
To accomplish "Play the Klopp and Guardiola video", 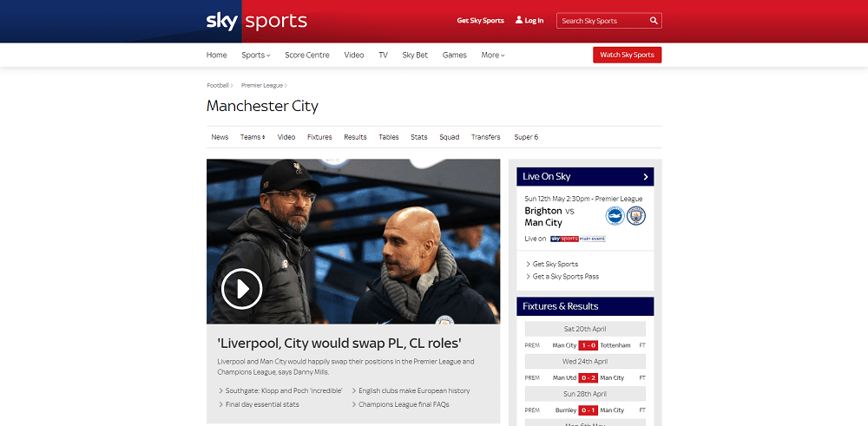I will pyautogui.click(x=241, y=288).
